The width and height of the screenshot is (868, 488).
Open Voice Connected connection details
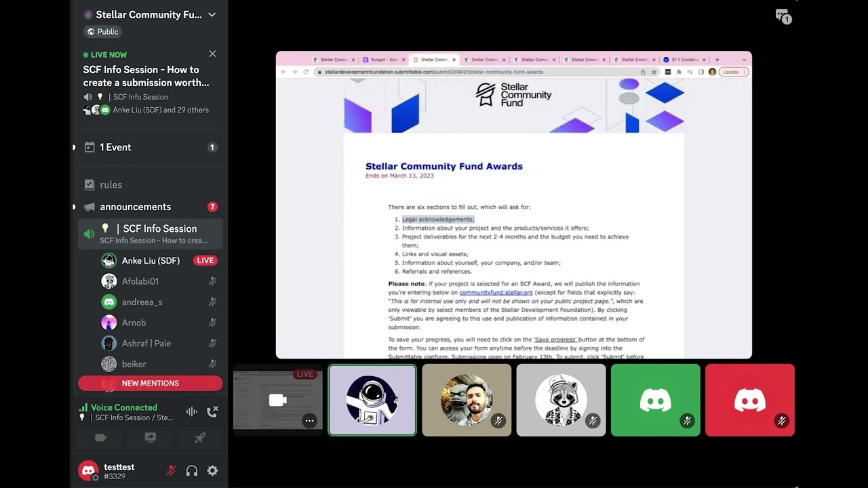click(124, 407)
